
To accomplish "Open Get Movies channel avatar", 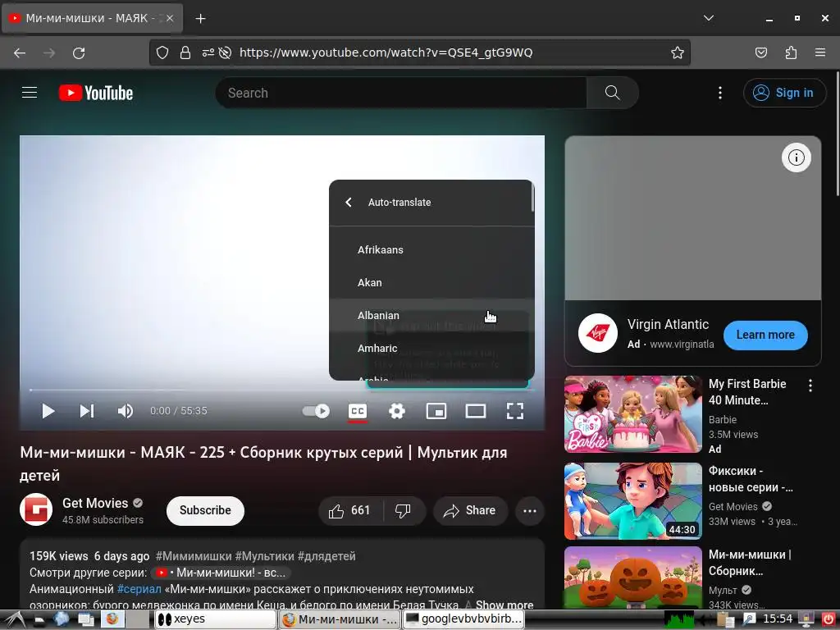I will (x=36, y=509).
